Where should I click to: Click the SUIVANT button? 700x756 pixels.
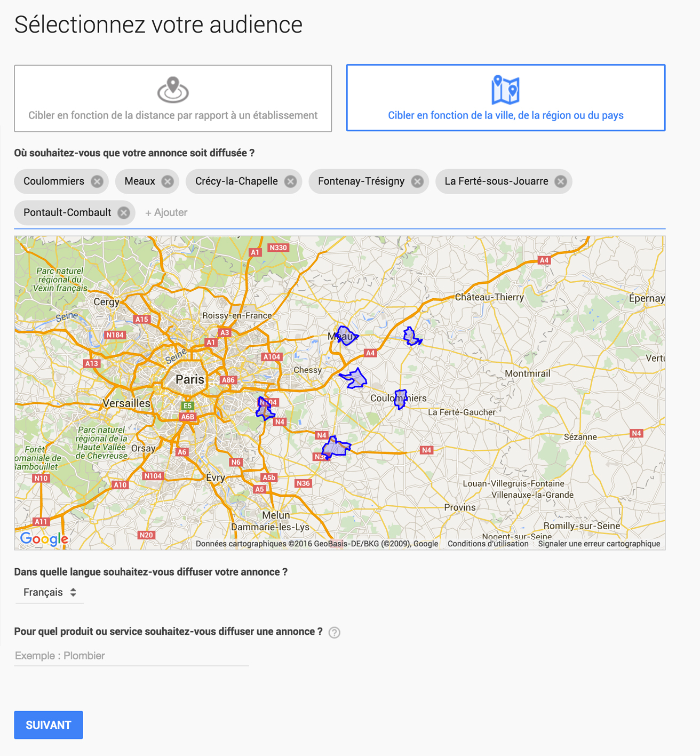(49, 725)
